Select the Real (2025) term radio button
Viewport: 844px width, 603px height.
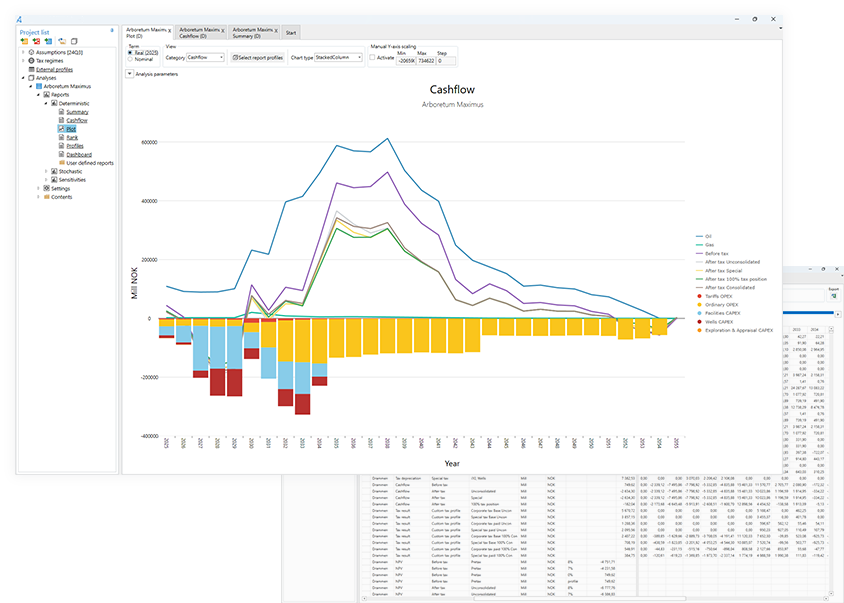tap(131, 52)
